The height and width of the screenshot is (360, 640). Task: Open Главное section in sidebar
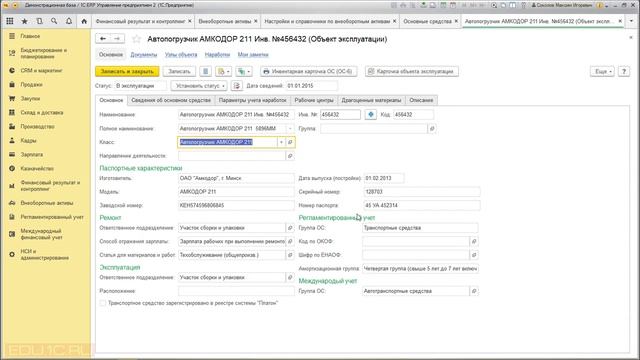(30, 36)
